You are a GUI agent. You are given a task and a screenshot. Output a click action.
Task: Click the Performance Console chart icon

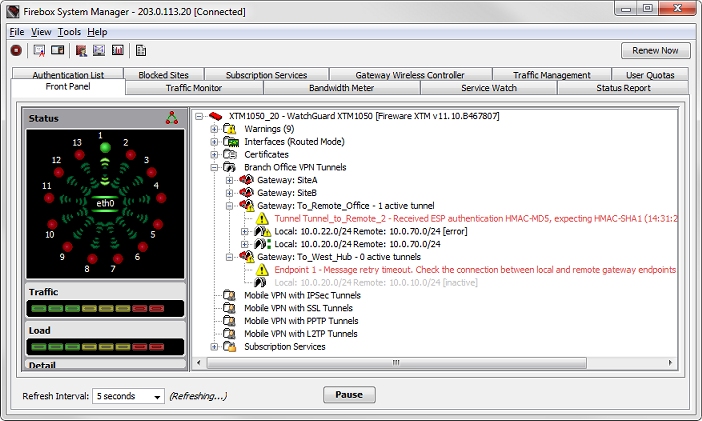tap(118, 50)
